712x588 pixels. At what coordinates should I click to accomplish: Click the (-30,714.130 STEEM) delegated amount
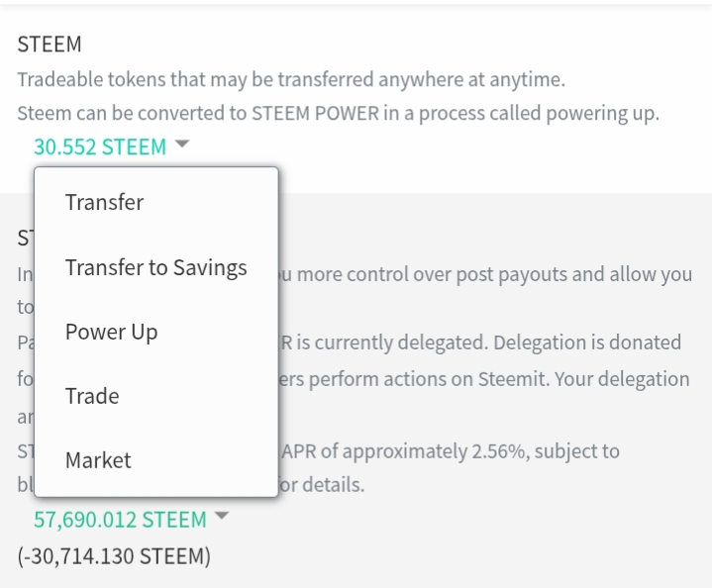pos(114,556)
